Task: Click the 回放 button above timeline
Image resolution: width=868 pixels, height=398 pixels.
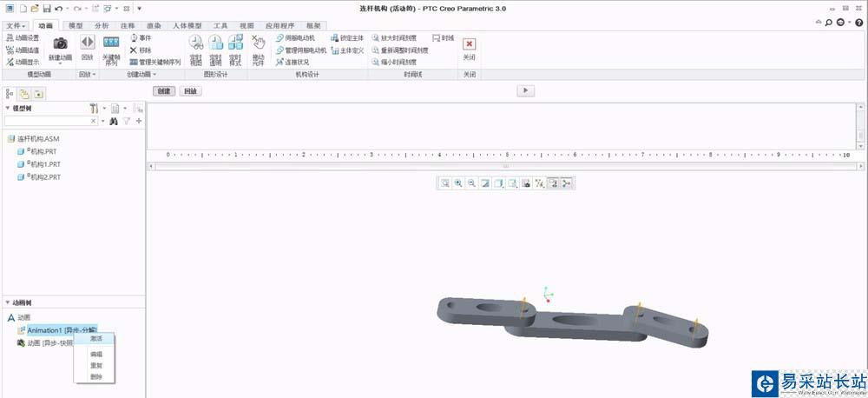Action: [190, 91]
